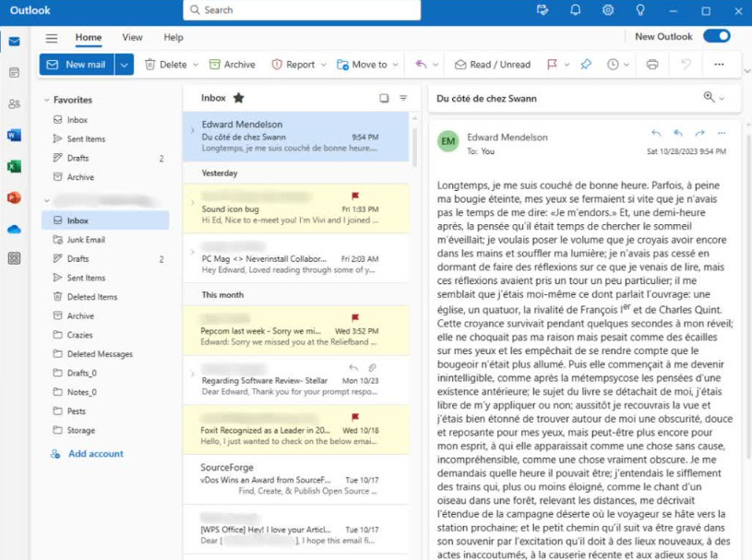Toggle flag on Foxit Recognized email

[x=355, y=417]
